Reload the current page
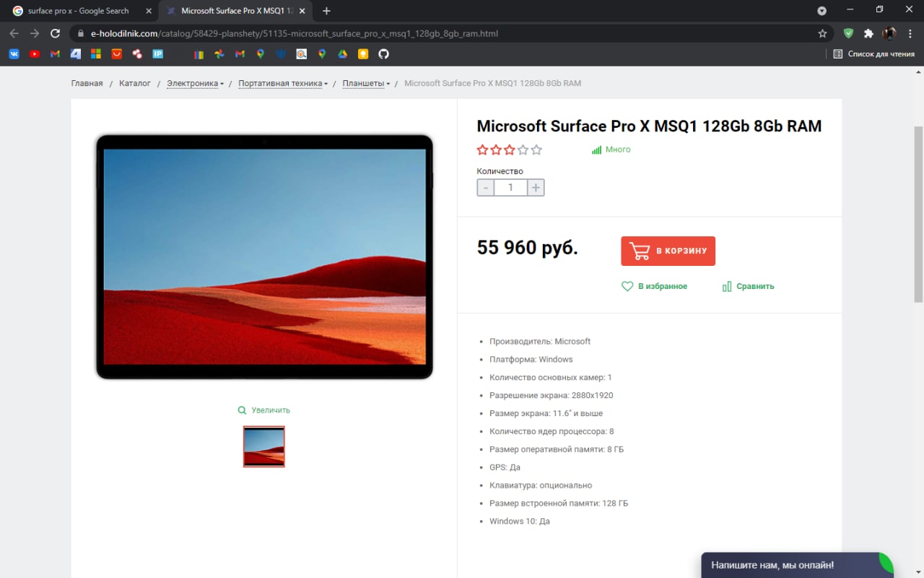Image resolution: width=924 pixels, height=578 pixels. pos(55,33)
